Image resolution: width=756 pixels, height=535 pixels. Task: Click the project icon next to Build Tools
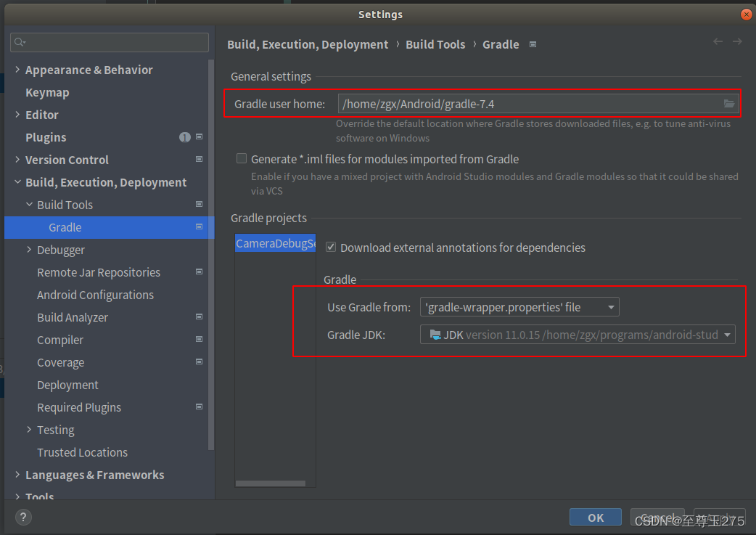(x=199, y=205)
